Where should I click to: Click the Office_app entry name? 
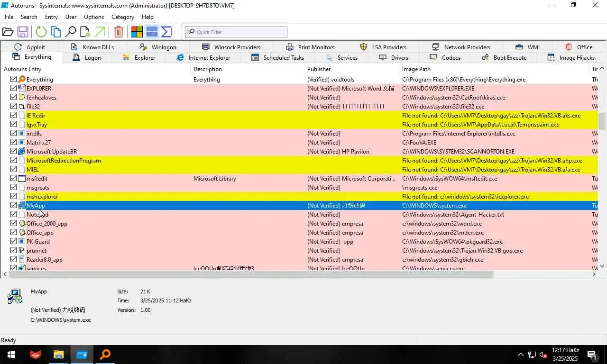(40, 233)
